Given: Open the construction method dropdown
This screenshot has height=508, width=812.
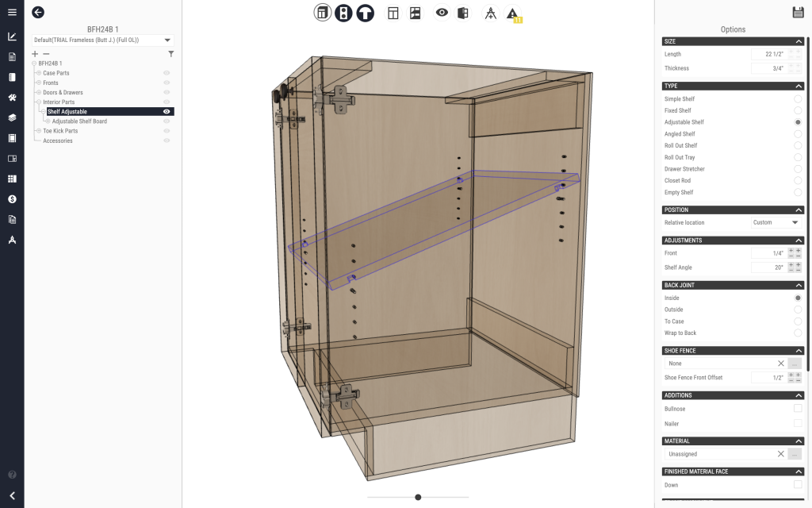Looking at the screenshot, I should 102,40.
